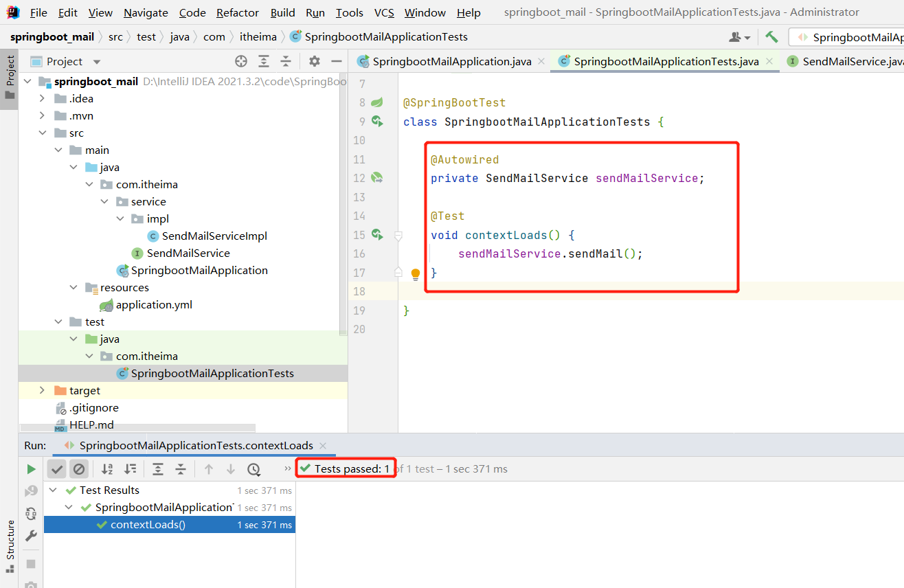Open Project panel settings gear
The width and height of the screenshot is (904, 588).
315,61
